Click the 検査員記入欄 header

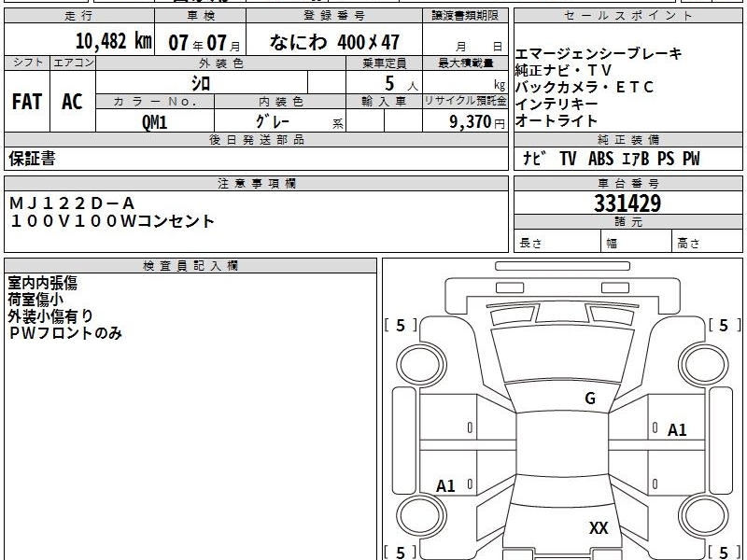point(190,266)
